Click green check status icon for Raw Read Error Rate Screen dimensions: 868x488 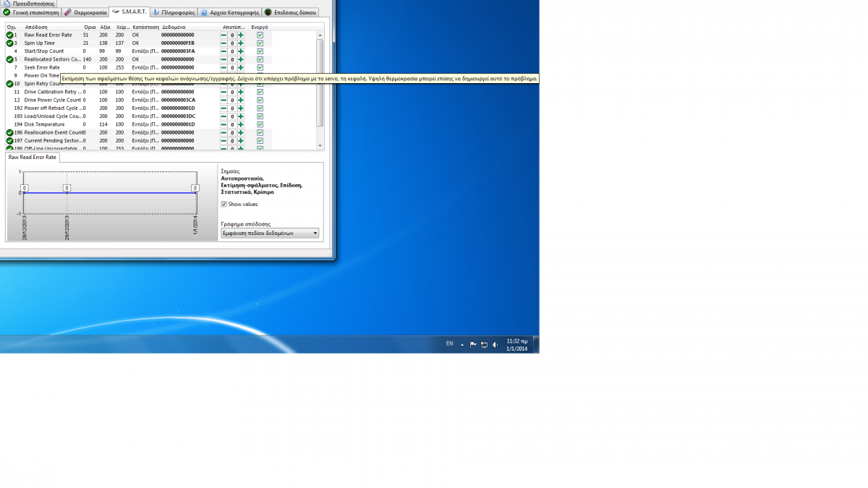(x=10, y=35)
